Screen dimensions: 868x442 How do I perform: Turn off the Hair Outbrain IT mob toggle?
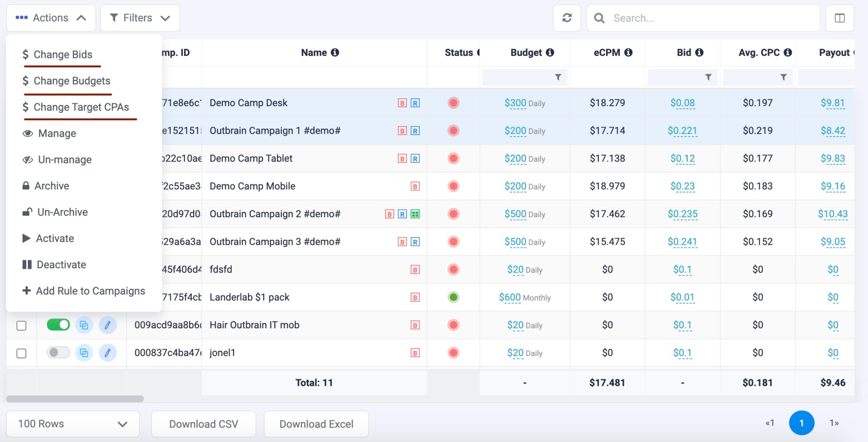tap(59, 325)
